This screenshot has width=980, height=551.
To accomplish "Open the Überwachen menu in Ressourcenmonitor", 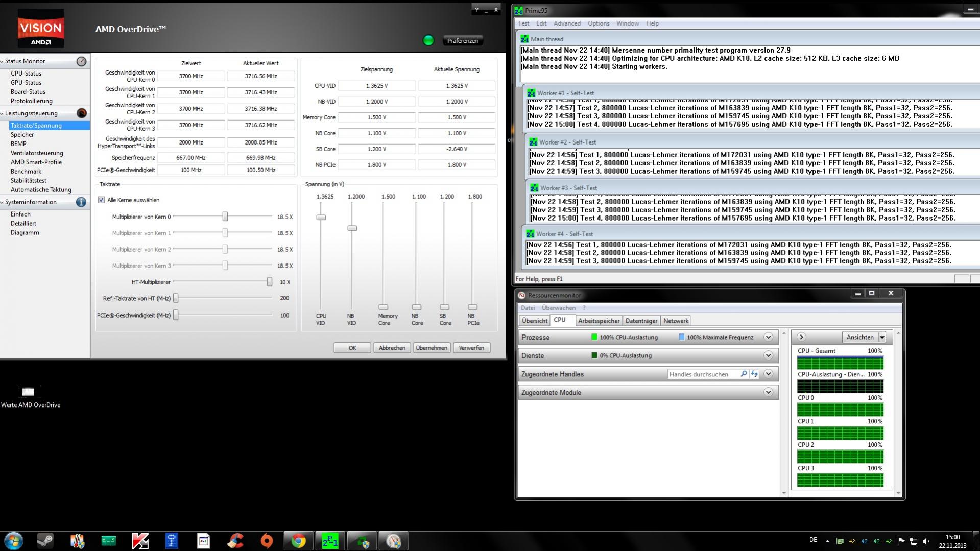I will 559,308.
